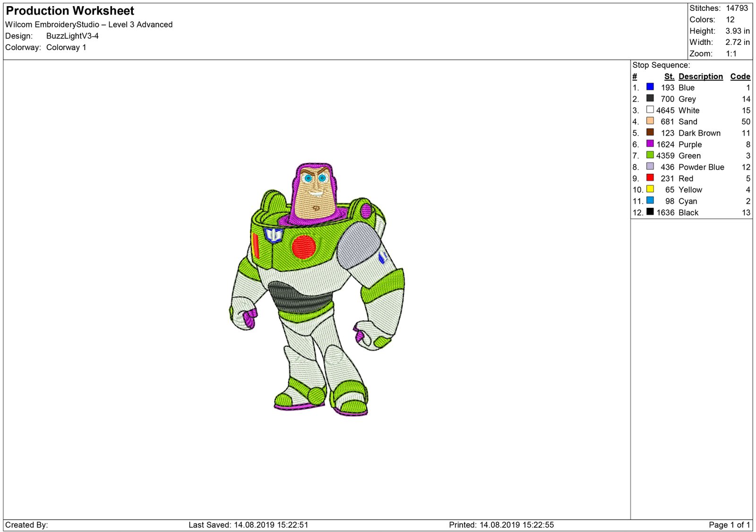Viewport: 756px width, 532px height.
Task: Choose the Yellow color swatch
Action: (x=650, y=189)
